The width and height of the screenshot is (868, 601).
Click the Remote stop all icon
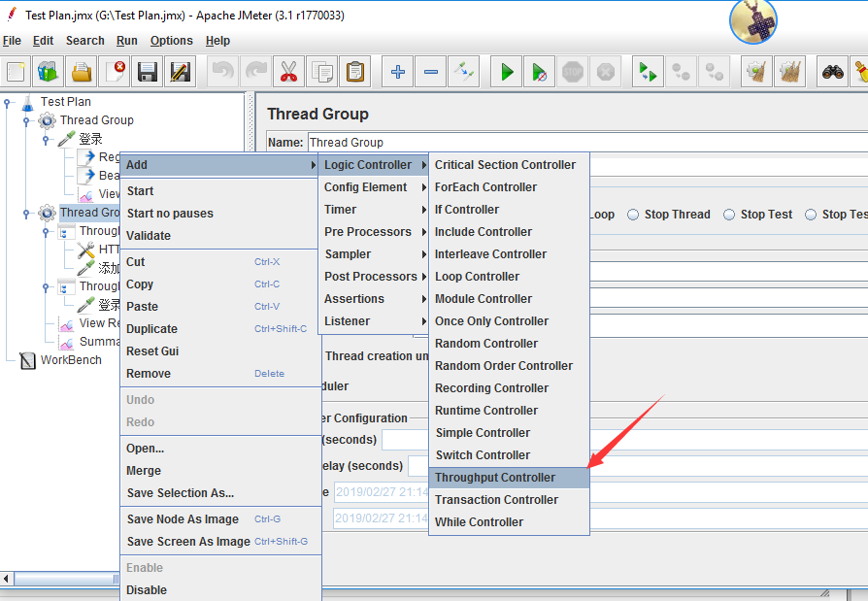[x=681, y=72]
